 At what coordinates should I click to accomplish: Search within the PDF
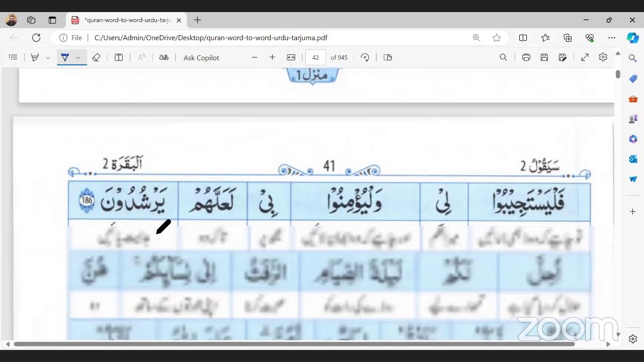coord(503,57)
